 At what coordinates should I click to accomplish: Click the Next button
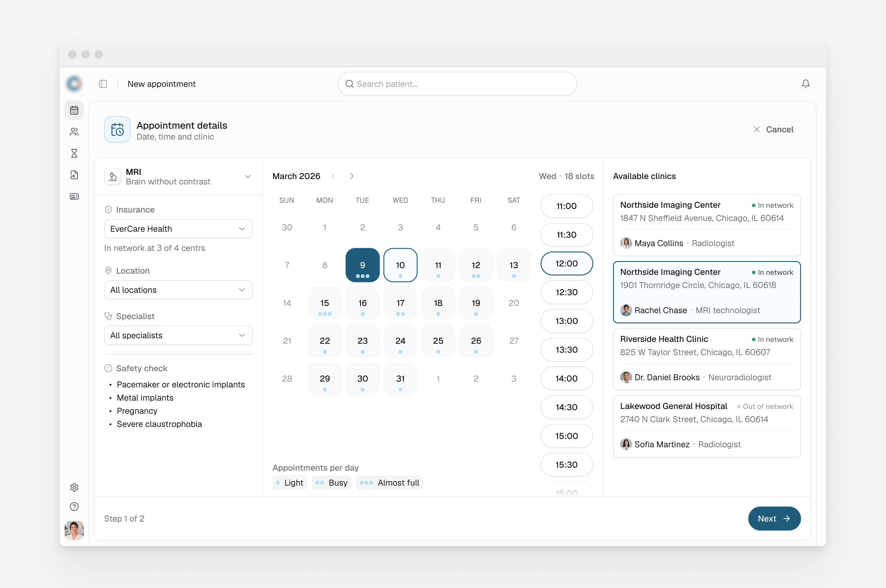click(774, 518)
